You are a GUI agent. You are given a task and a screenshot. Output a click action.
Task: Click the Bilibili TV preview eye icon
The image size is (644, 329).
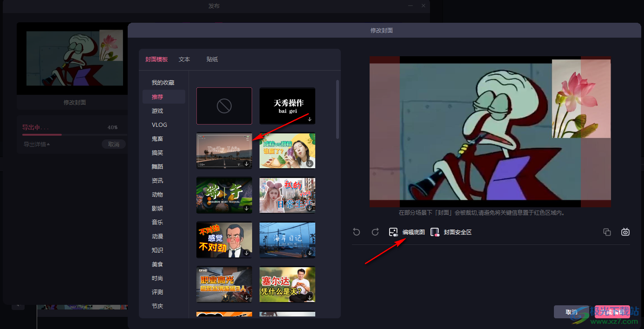[625, 232]
